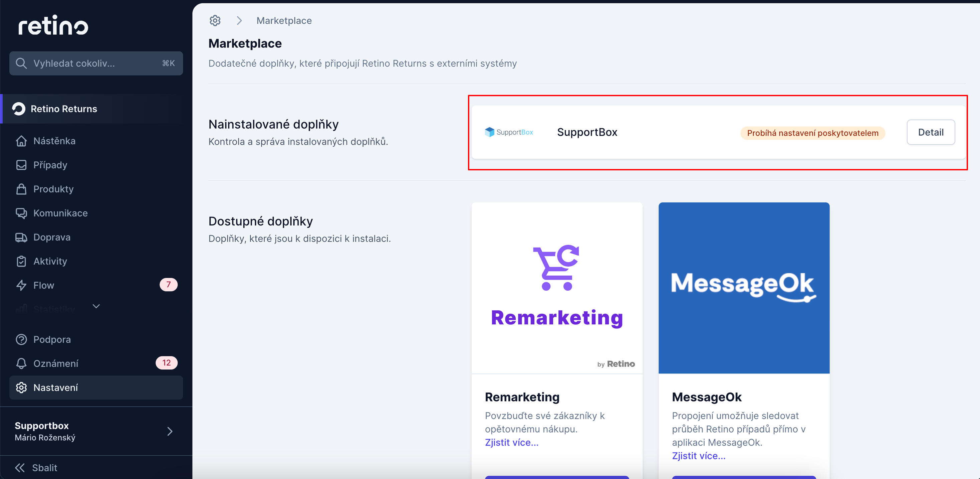Click the Marketplace page title

pos(245,43)
